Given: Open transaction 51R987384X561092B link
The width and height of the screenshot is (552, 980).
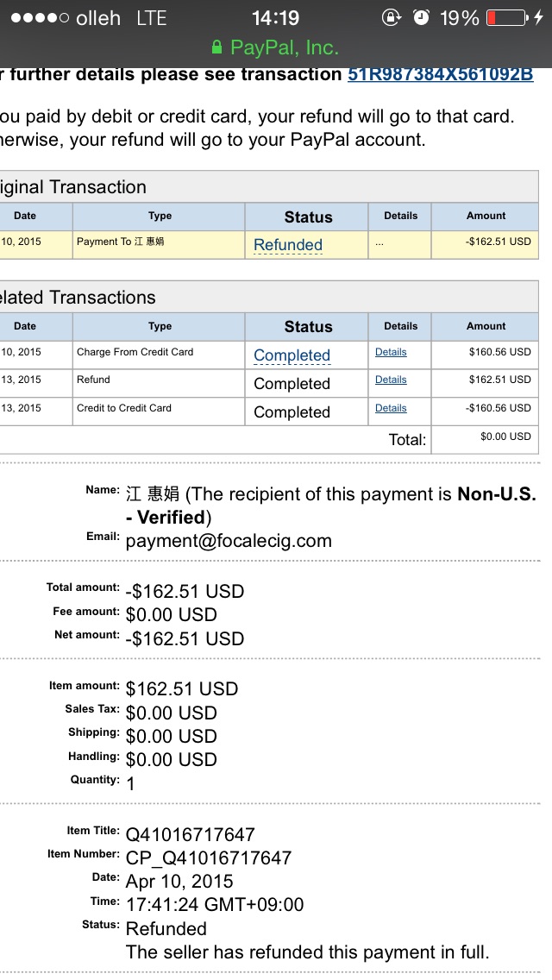Looking at the screenshot, I should 440,74.
